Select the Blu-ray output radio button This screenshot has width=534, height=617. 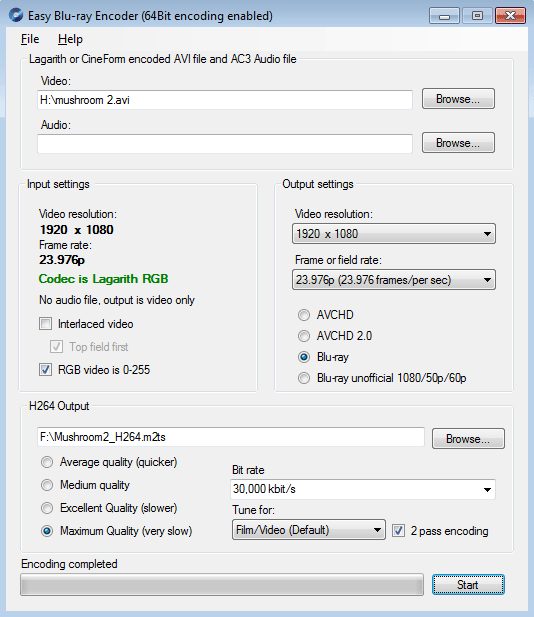[303, 357]
